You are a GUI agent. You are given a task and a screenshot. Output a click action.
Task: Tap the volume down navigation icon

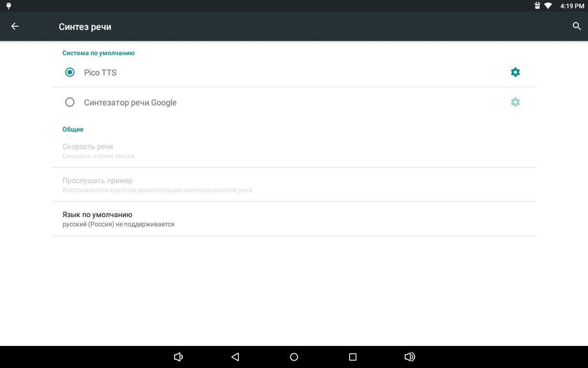pos(178,357)
